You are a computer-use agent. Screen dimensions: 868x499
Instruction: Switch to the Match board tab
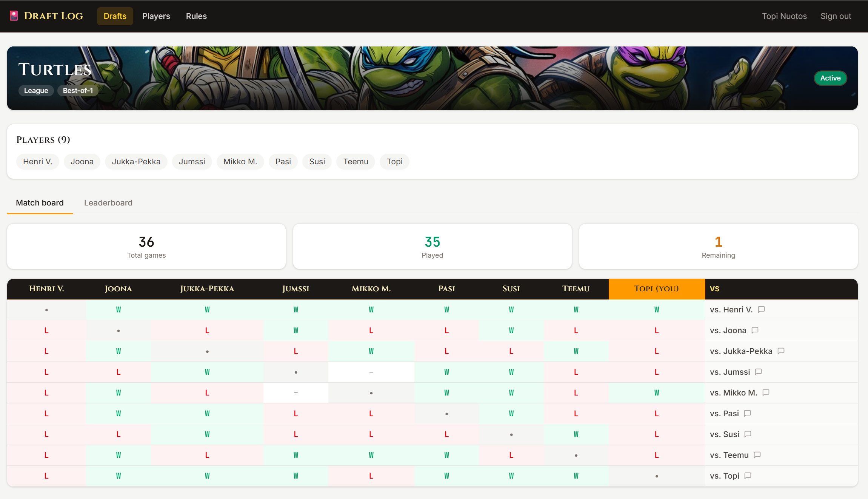coord(40,203)
